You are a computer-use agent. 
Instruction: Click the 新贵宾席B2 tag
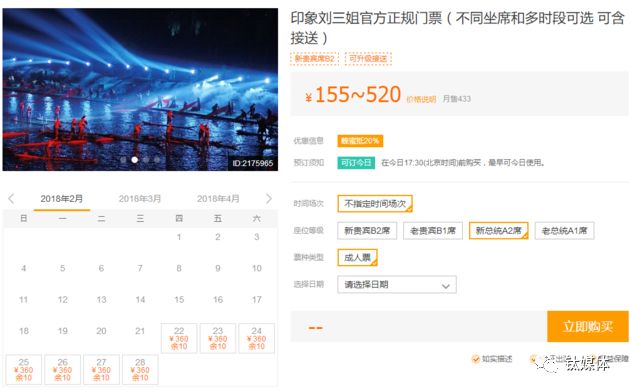pyautogui.click(x=315, y=59)
